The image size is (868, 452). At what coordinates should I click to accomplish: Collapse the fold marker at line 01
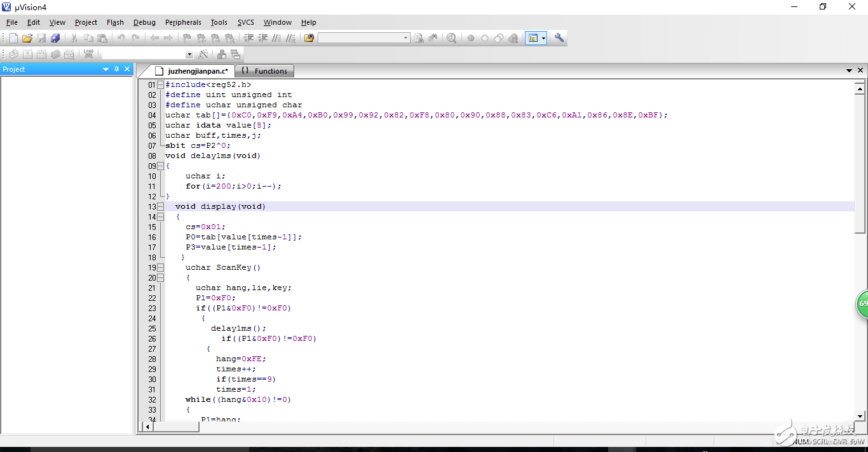click(160, 84)
